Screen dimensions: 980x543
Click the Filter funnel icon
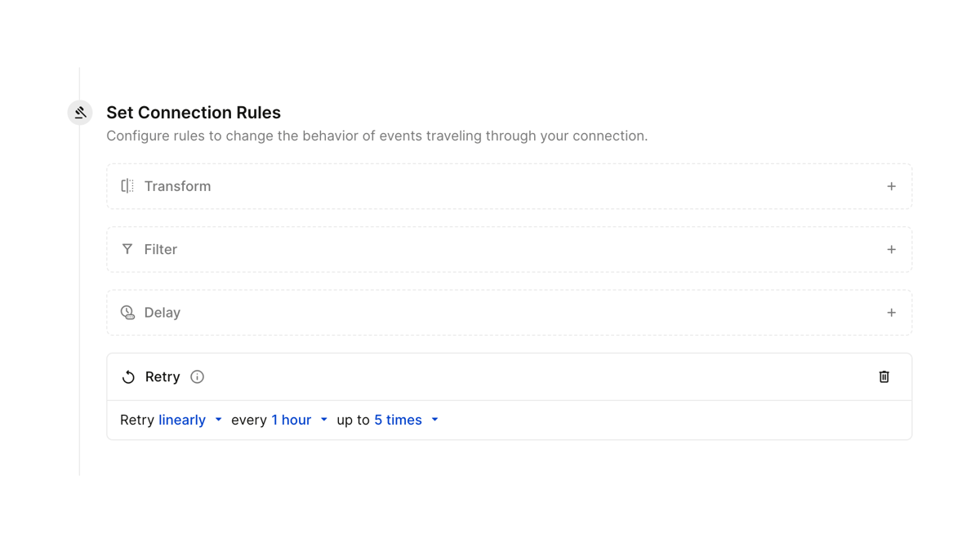pos(127,249)
